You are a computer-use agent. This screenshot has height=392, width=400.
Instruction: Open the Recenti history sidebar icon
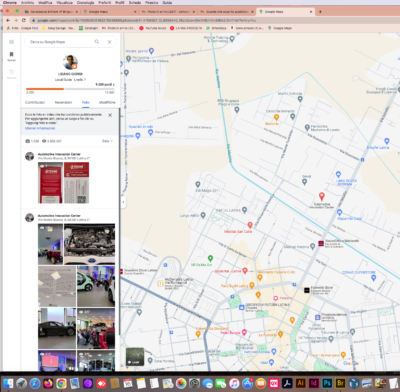click(x=11, y=74)
